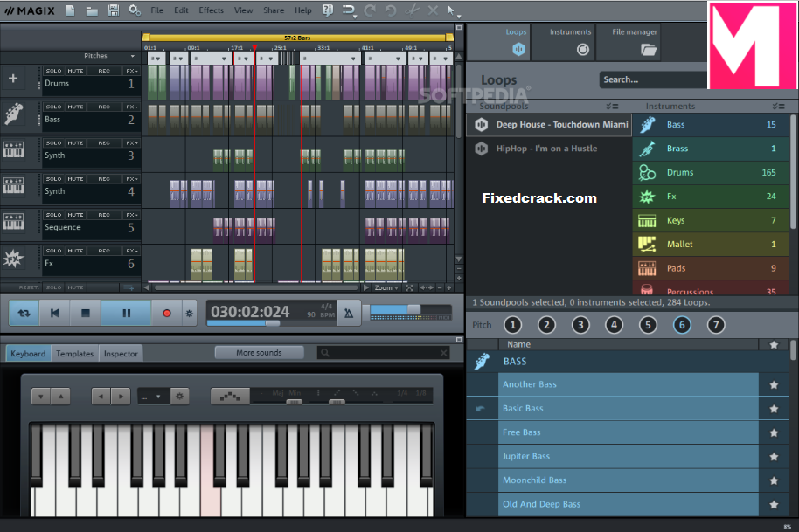The width and height of the screenshot is (799, 532).
Task: Open the Zoom dropdown below the arranger
Action: [x=386, y=288]
